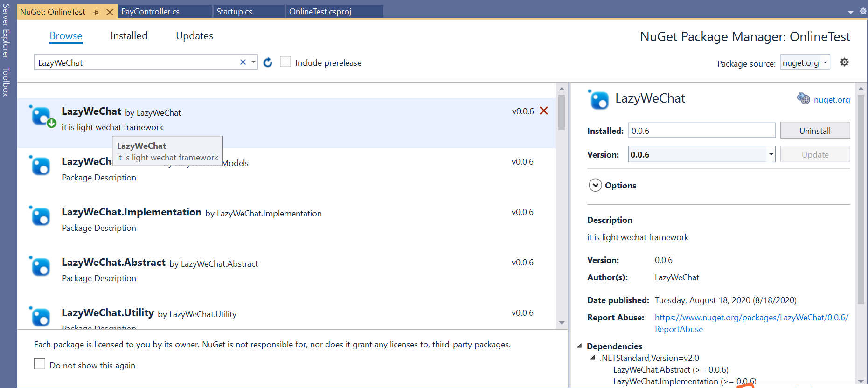The width and height of the screenshot is (868, 388).
Task: Open the Report Abuse link
Action: pos(751,323)
